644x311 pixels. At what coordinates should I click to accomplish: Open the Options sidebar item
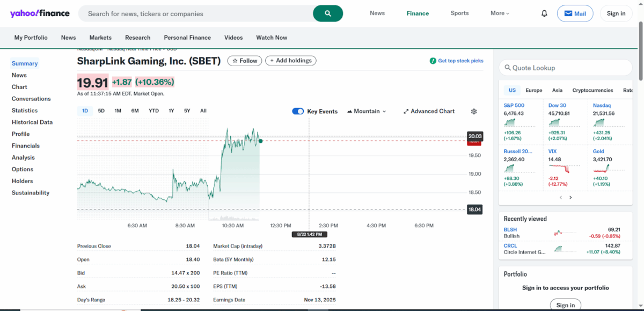coord(23,170)
